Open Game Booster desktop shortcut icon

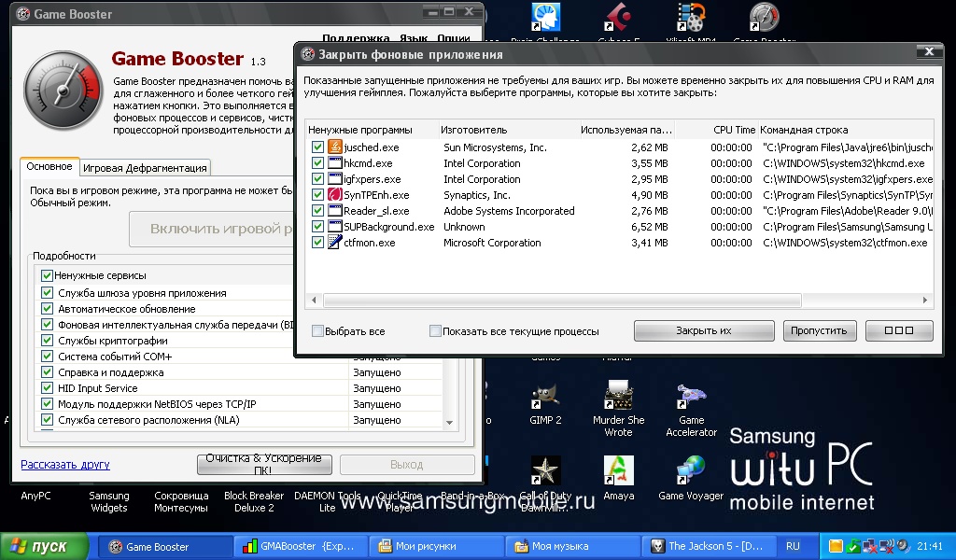pyautogui.click(x=764, y=17)
